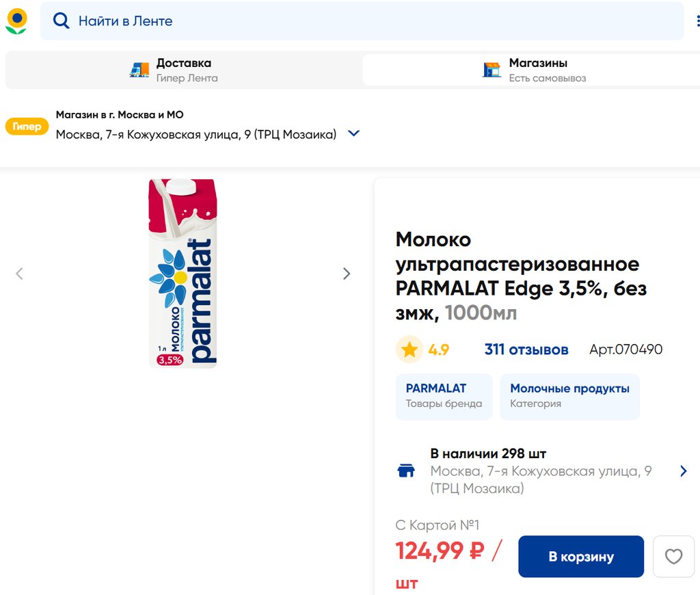The image size is (700, 595).
Task: Click the store icon next to availability
Action: coord(406,471)
